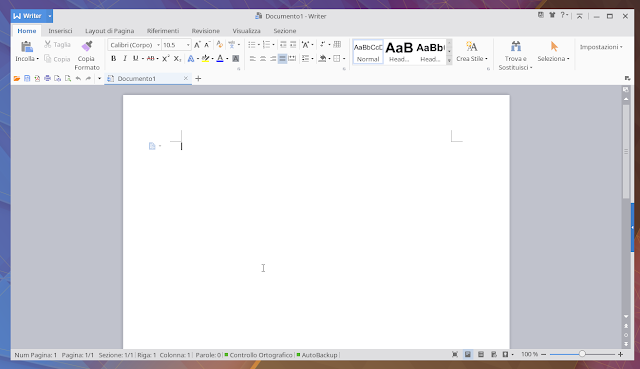Expand the styles gallery more arrow
The width and height of the screenshot is (640, 369).
(x=449, y=60)
